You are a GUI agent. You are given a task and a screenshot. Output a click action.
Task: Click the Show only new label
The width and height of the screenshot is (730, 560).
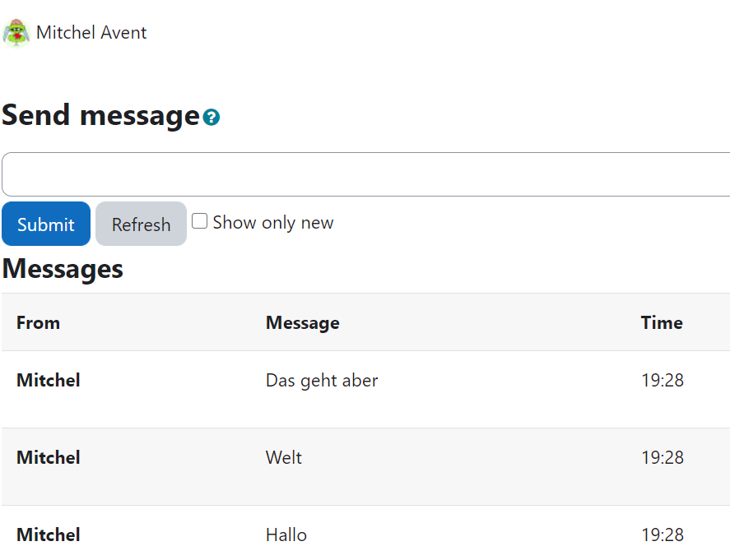click(273, 222)
